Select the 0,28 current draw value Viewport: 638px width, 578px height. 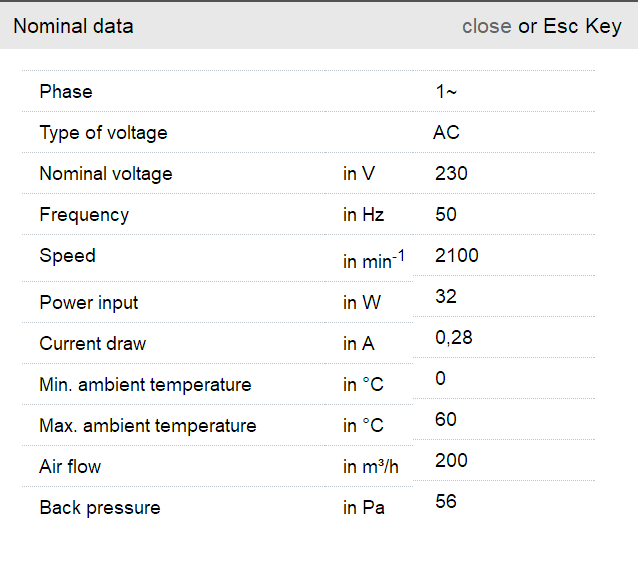pyautogui.click(x=454, y=338)
